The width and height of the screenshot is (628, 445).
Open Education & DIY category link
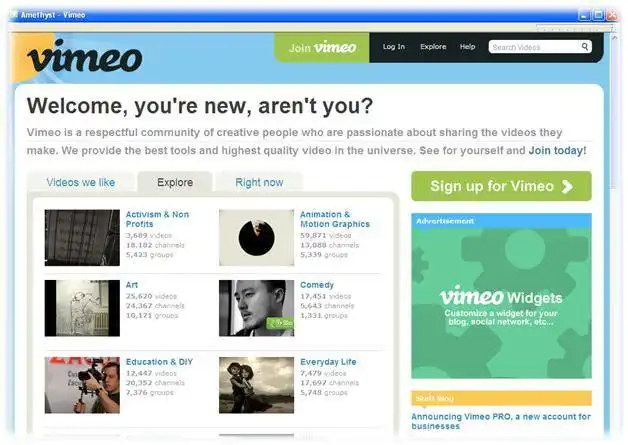pos(159,362)
